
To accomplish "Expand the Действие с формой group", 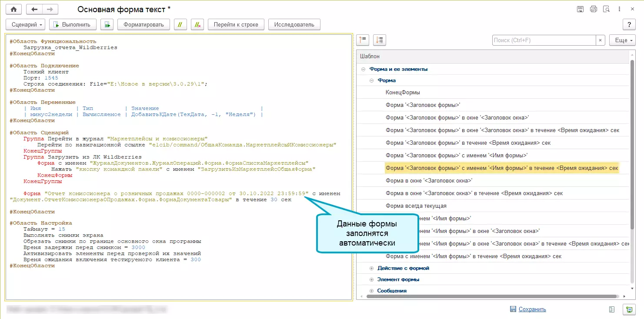I will click(371, 268).
